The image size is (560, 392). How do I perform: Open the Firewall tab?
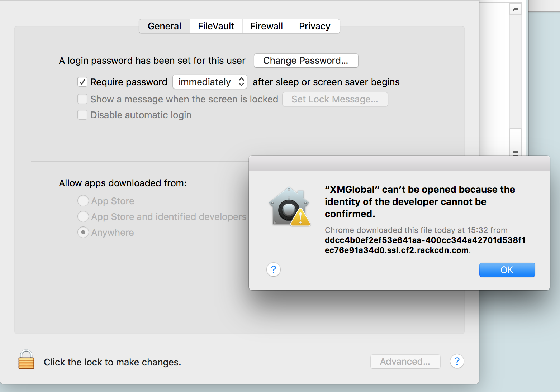click(x=267, y=26)
